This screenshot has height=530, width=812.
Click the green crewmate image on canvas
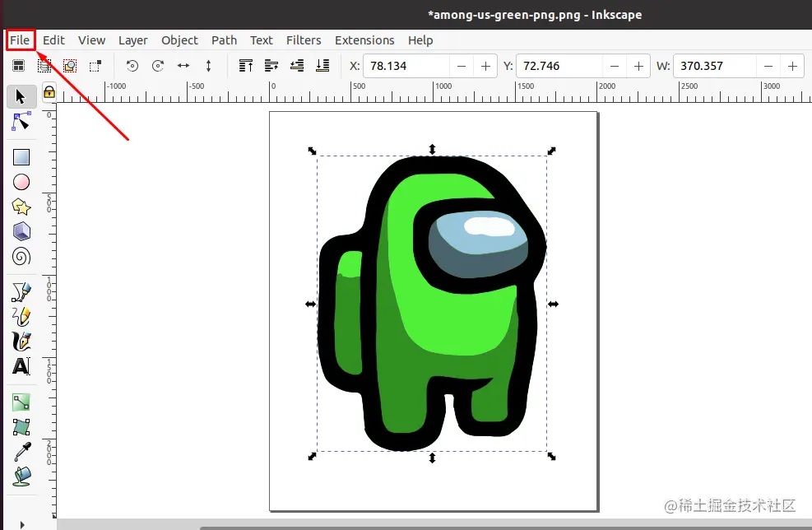click(432, 303)
